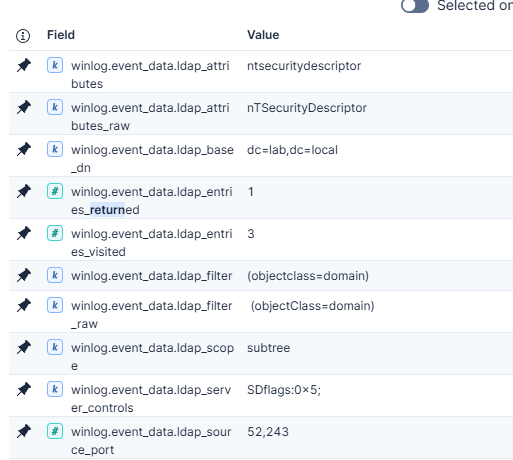This screenshot has height=460, width=513.
Task: Toggle the Selected only switch
Action: 415,6
